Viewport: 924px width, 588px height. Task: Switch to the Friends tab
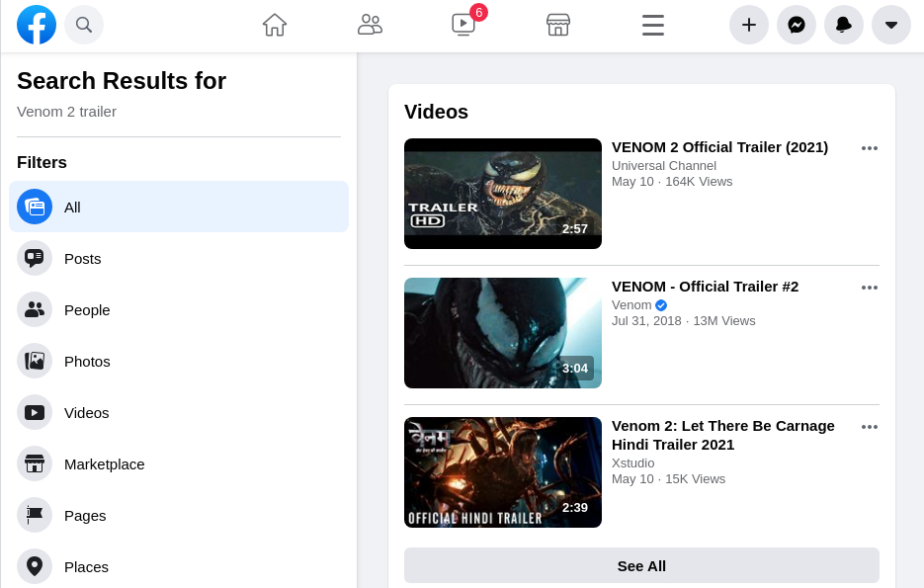(371, 25)
